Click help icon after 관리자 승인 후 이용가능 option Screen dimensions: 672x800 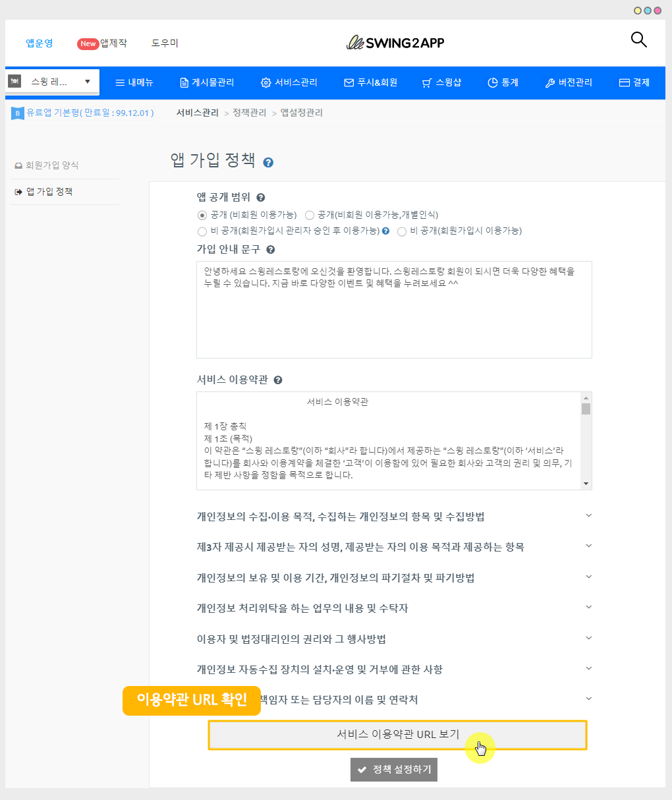pyautogui.click(x=386, y=231)
